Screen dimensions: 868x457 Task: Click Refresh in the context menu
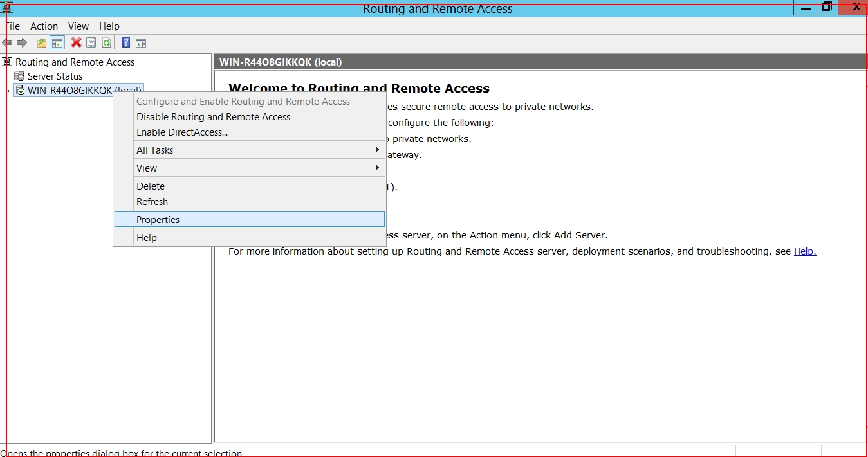(x=152, y=202)
